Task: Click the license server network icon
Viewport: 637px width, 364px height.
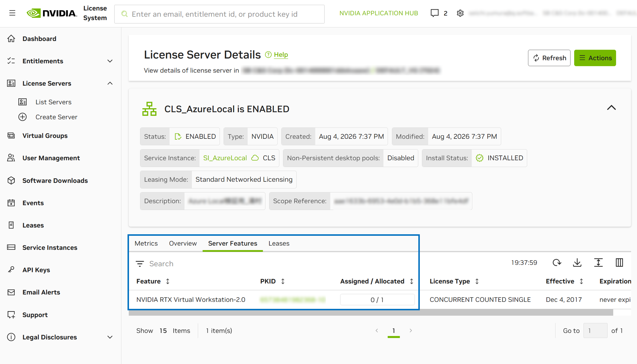Action: point(149,109)
